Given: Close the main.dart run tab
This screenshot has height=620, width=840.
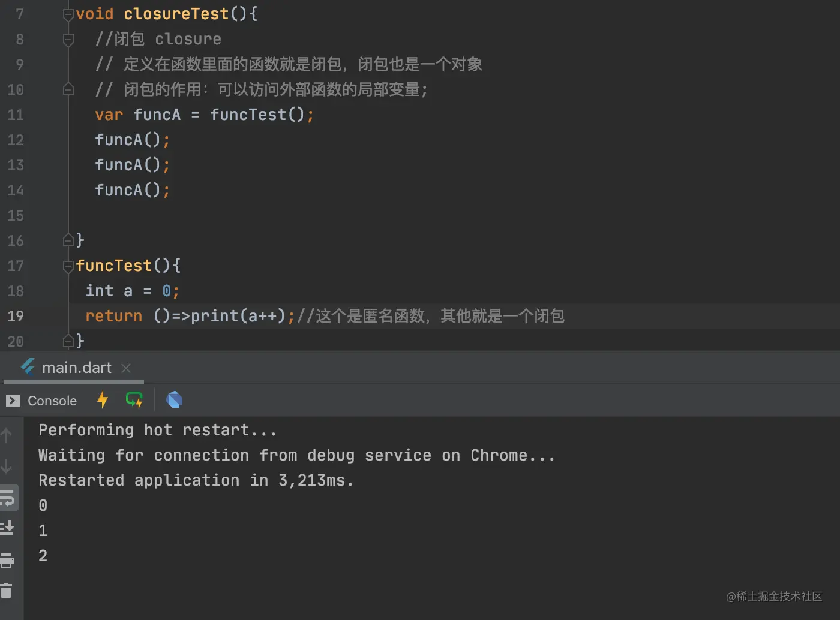Looking at the screenshot, I should pos(126,368).
